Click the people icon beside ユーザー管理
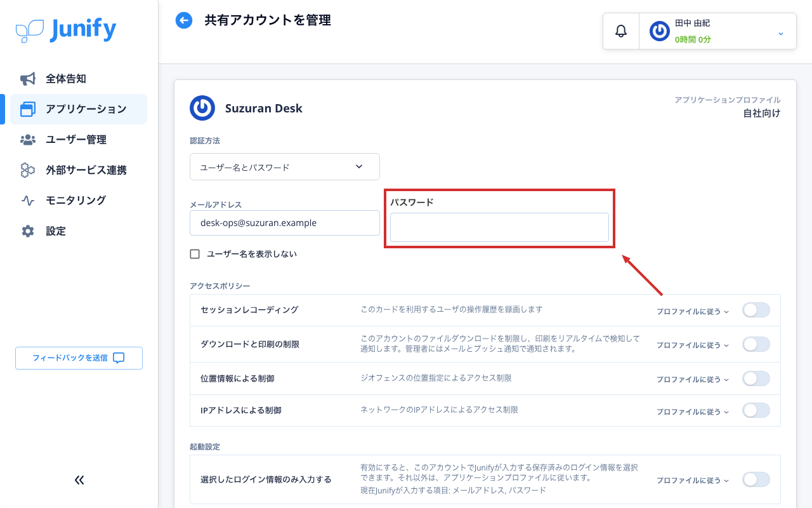This screenshot has height=508, width=812. click(x=28, y=140)
